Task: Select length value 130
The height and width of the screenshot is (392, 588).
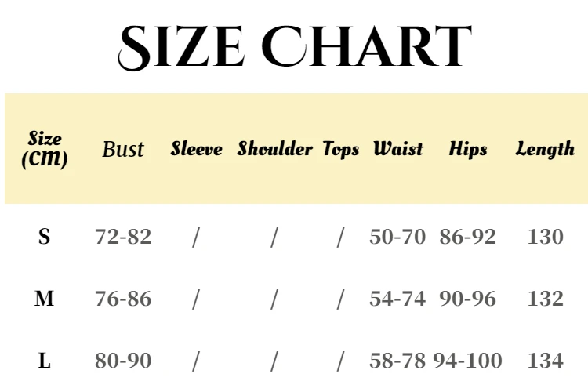Action: [x=545, y=237]
